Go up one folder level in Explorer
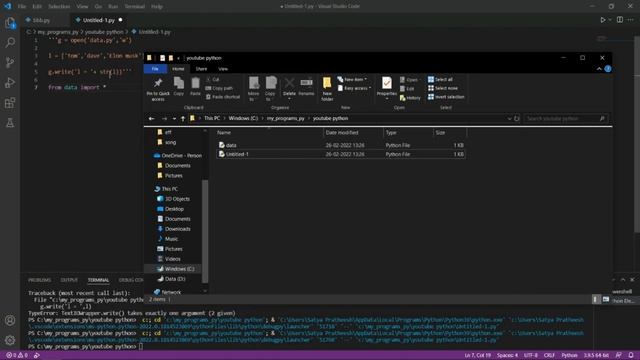This screenshot has height=360, width=640. [x=183, y=118]
